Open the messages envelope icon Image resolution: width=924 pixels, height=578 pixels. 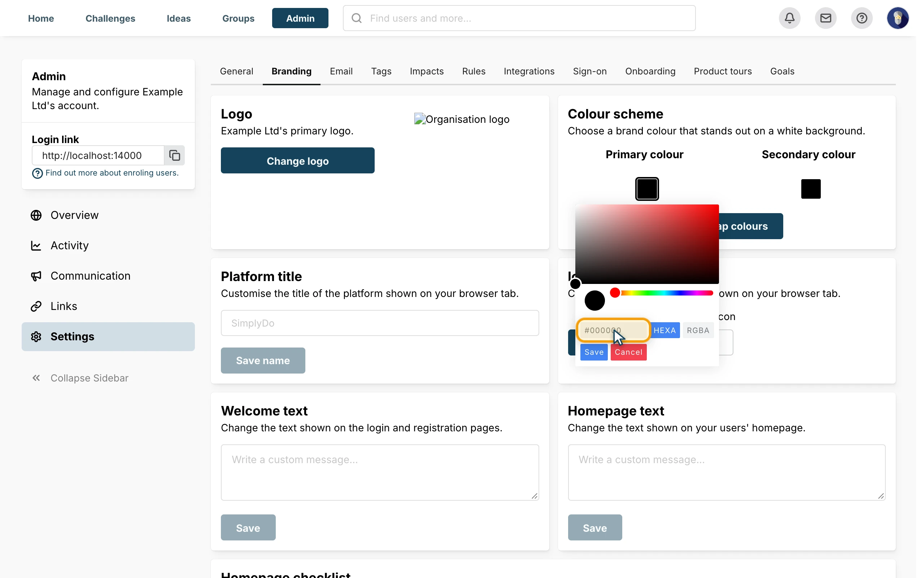[x=825, y=18]
